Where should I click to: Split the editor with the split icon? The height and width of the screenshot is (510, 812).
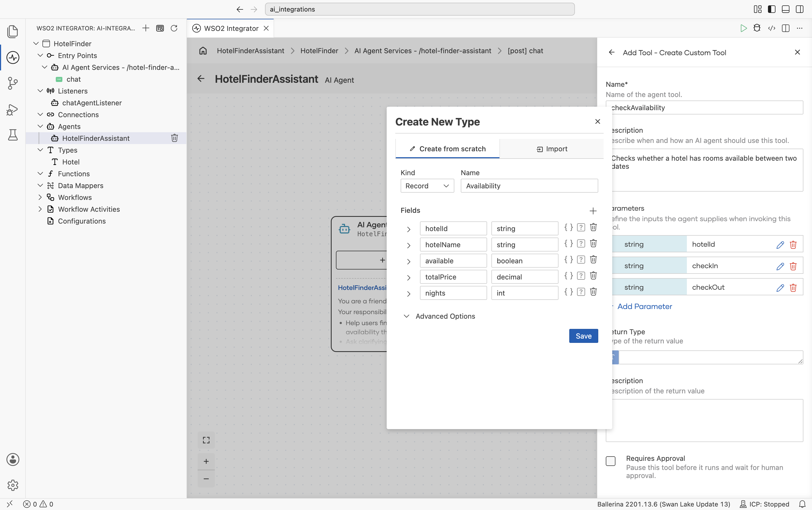tap(786, 28)
